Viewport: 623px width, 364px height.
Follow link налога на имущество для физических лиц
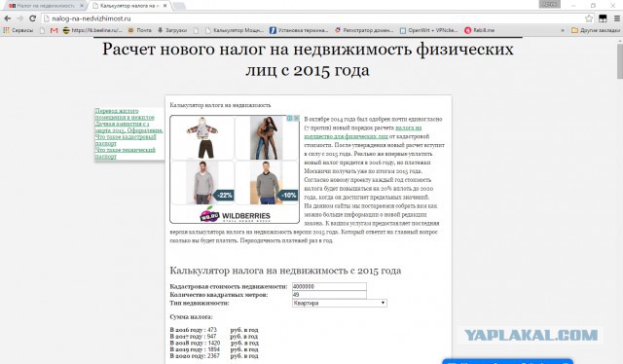point(363,132)
